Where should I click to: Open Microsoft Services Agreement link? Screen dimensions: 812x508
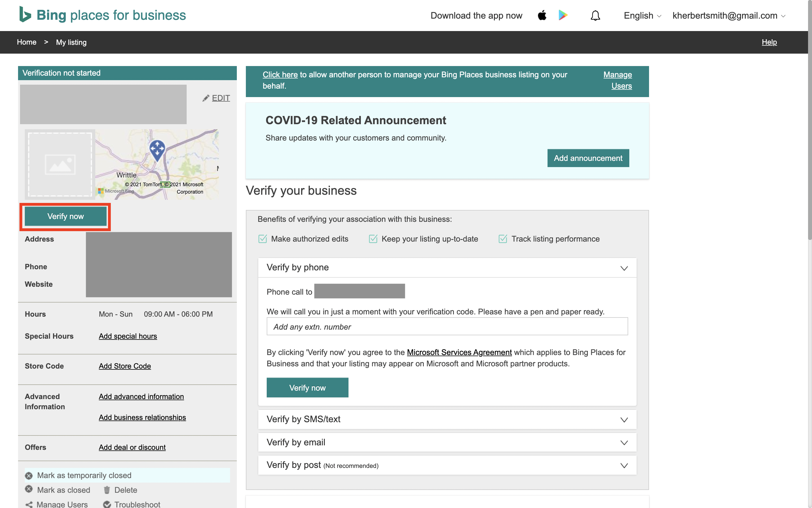tap(459, 352)
